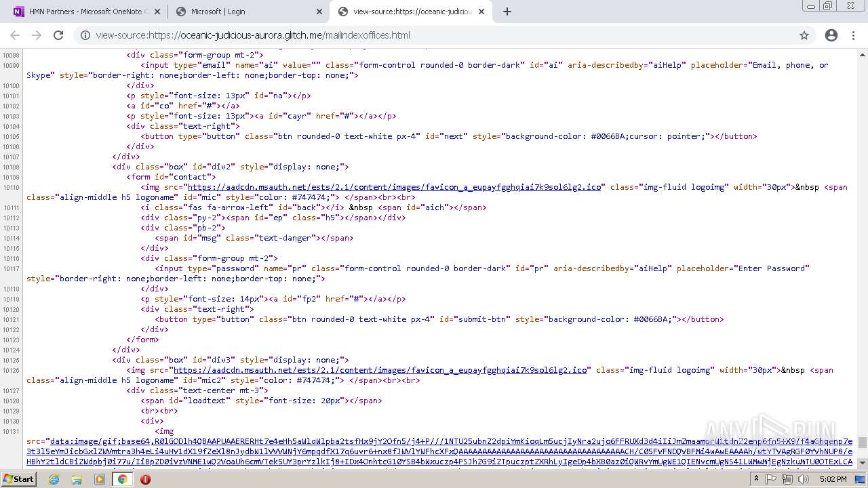
Task: Open a new browser tab
Action: coord(507,12)
